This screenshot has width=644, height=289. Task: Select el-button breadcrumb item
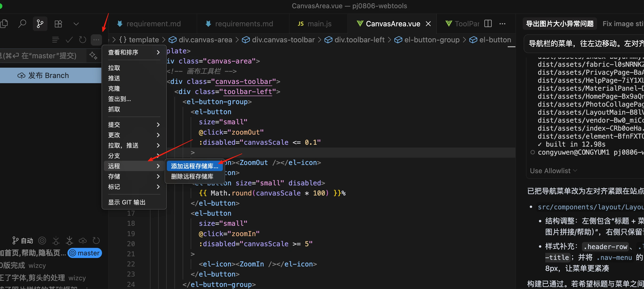[x=490, y=40]
